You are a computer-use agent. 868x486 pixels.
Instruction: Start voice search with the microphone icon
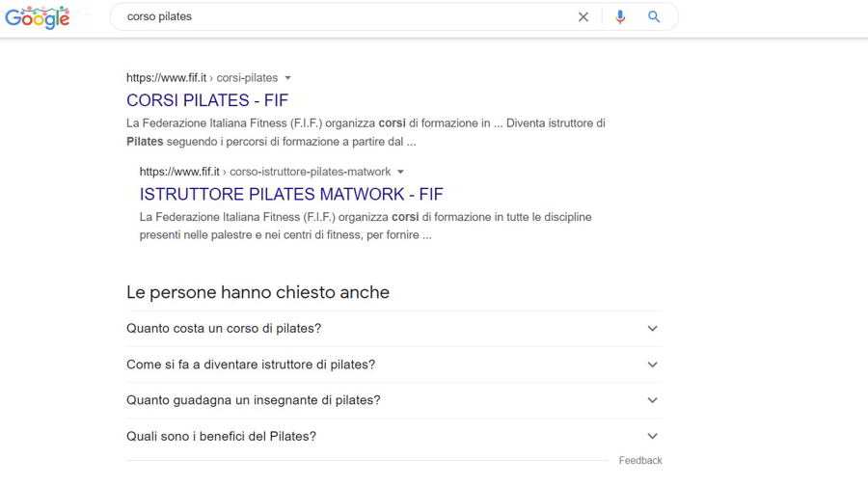pyautogui.click(x=620, y=17)
